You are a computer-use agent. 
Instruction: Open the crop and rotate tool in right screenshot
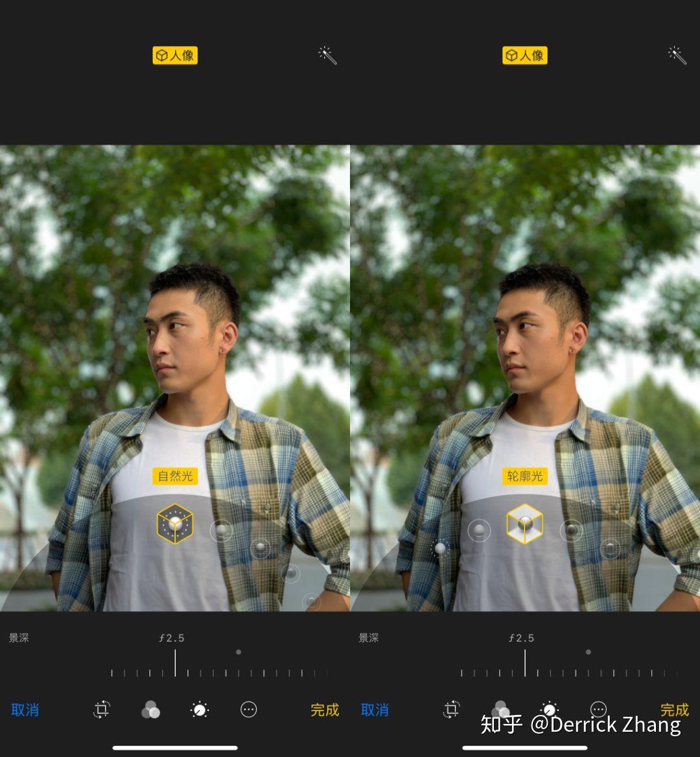tap(452, 710)
